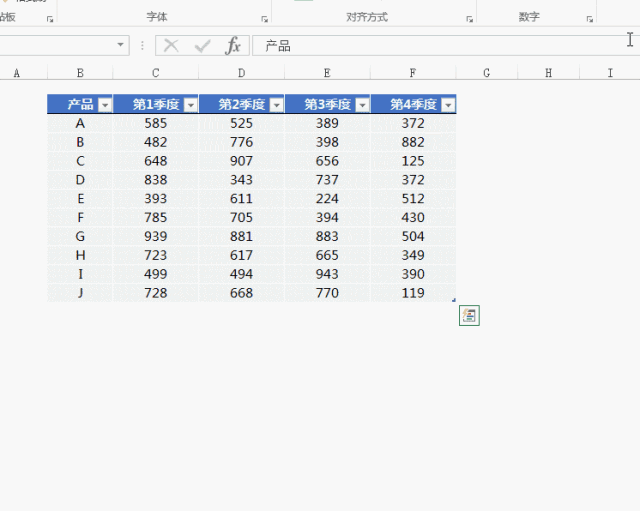Select cell with value 668
Viewport: 640px width, 511px height.
(x=242, y=293)
